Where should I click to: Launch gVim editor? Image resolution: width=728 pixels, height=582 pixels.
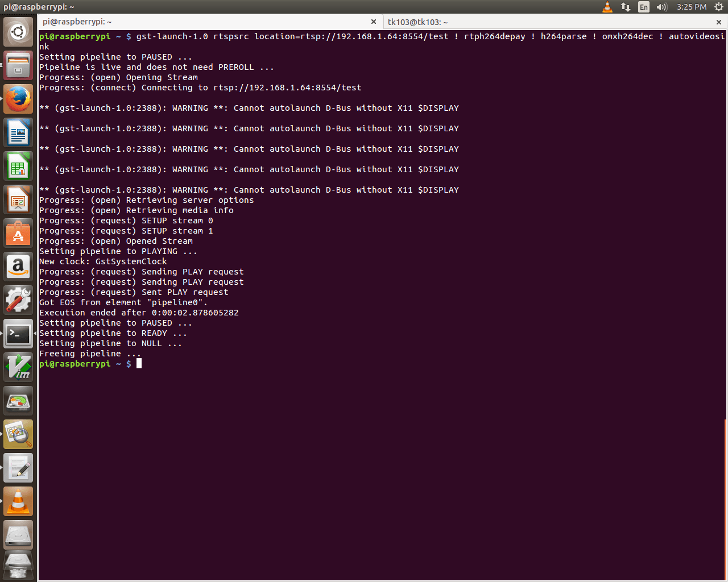click(18, 367)
